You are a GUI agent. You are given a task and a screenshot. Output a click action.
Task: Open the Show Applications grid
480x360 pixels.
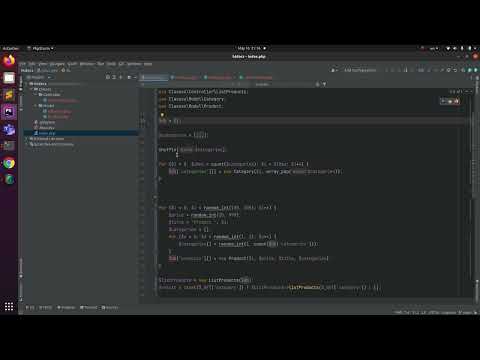9,306
